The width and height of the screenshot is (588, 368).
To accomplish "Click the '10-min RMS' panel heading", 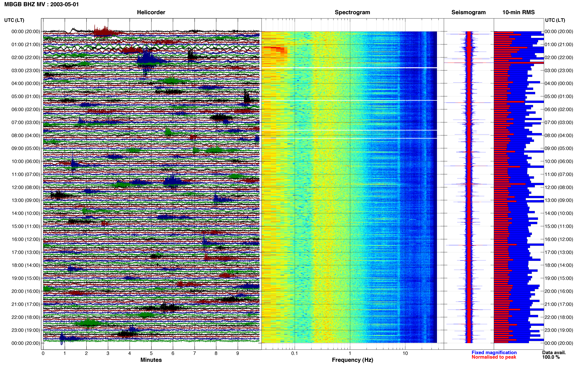I will click(x=518, y=12).
